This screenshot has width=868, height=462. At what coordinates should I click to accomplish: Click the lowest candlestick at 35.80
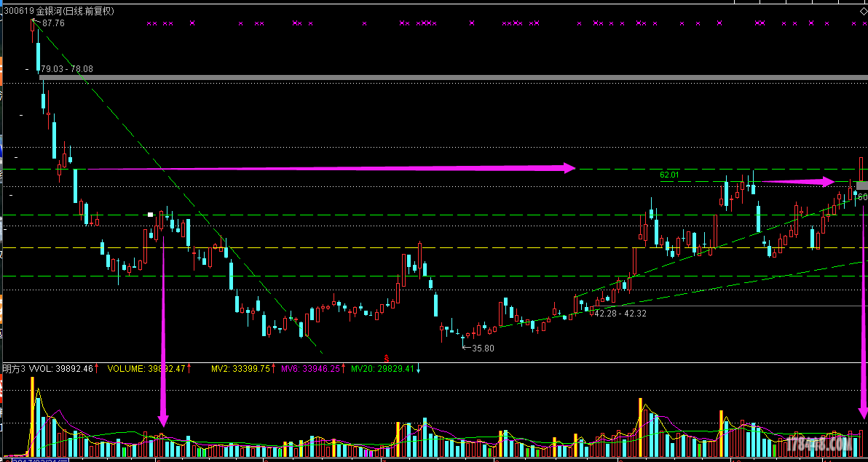tap(462, 340)
